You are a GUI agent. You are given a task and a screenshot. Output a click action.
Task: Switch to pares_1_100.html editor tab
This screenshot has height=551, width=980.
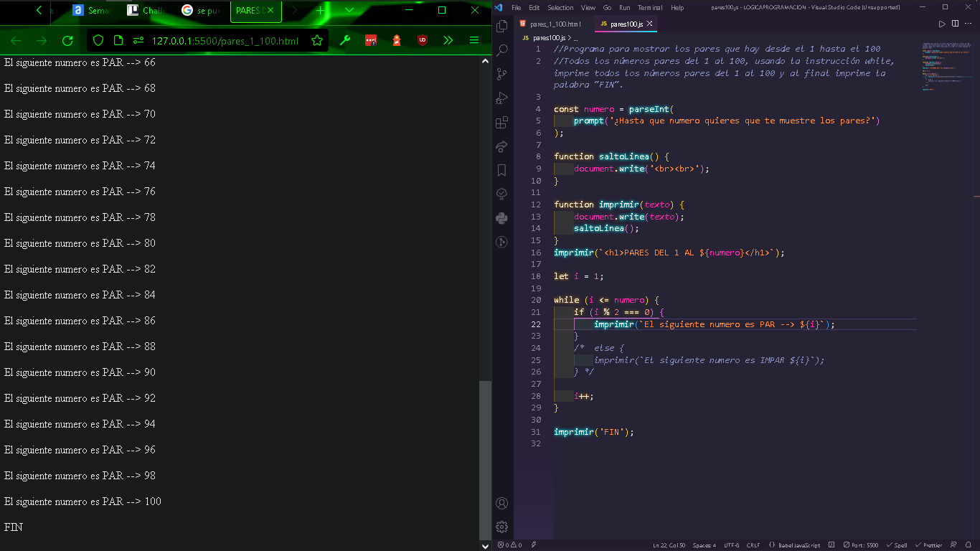(550, 24)
